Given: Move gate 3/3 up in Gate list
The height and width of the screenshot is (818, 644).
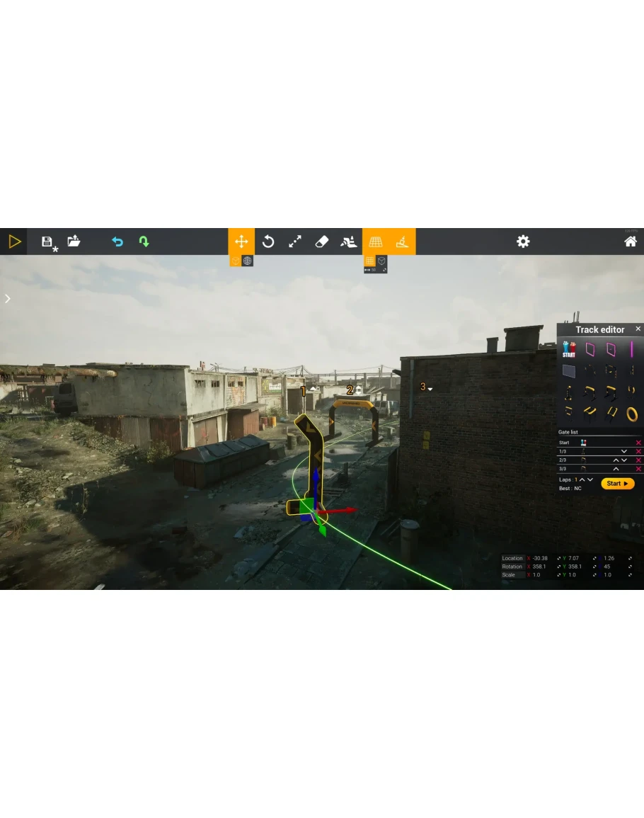Looking at the screenshot, I should click(x=616, y=469).
